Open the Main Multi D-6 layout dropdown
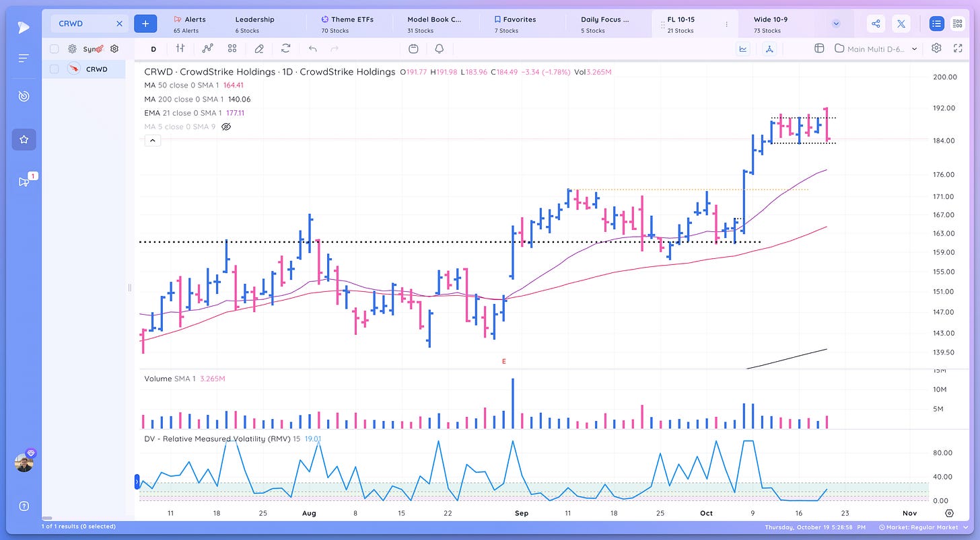Viewport: 980px width, 540px height. click(876, 48)
